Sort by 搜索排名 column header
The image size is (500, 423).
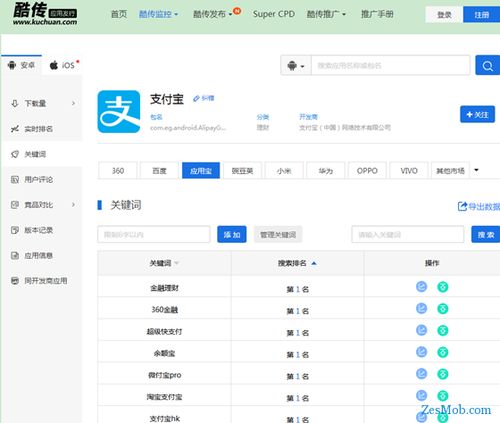297,263
